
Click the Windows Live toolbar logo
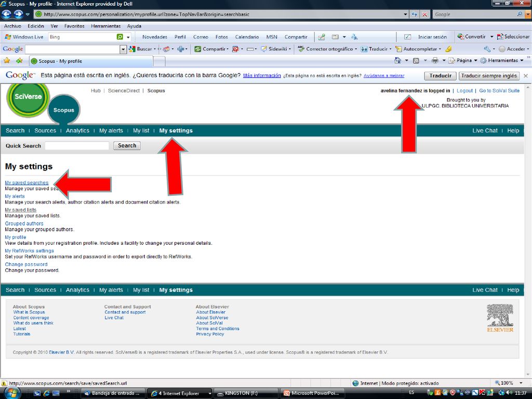point(24,37)
